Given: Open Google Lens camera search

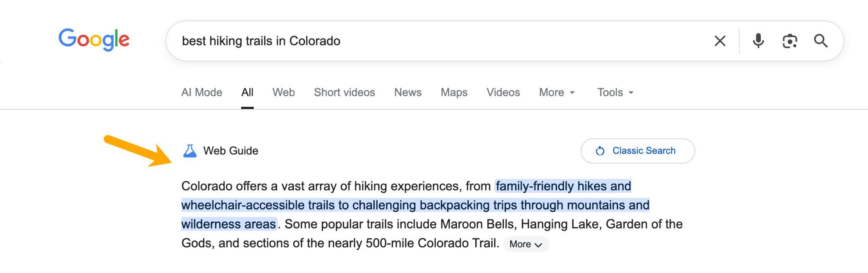Looking at the screenshot, I should point(790,41).
